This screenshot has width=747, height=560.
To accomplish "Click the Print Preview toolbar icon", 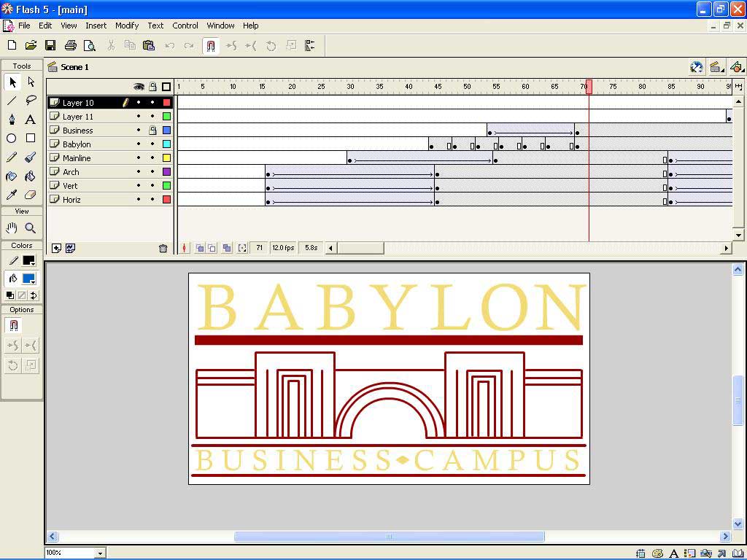I will [x=89, y=45].
